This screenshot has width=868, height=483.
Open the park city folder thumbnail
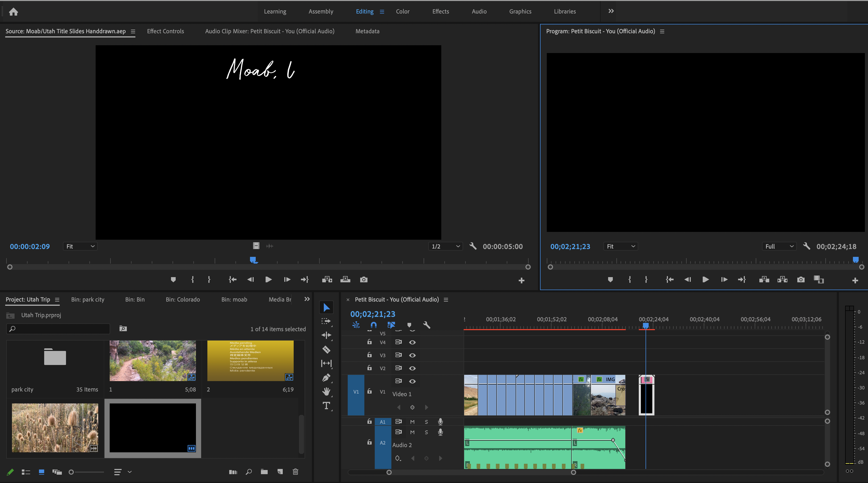[55, 357]
